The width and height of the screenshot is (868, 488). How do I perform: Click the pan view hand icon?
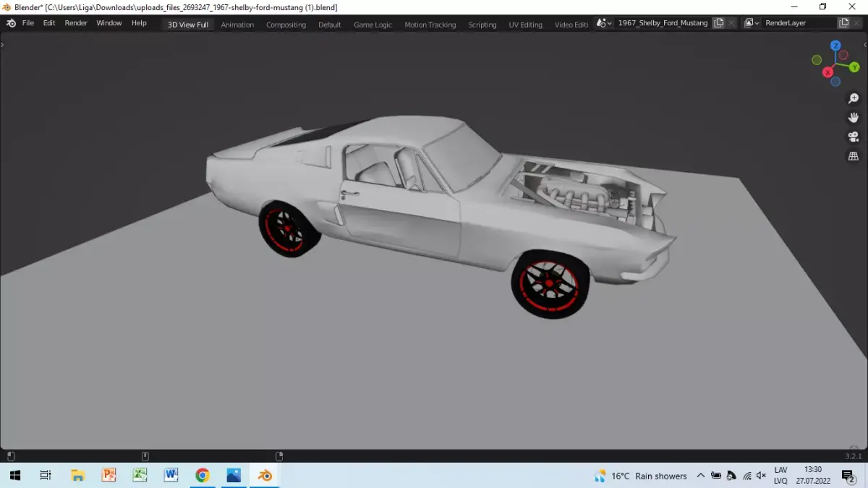[854, 117]
